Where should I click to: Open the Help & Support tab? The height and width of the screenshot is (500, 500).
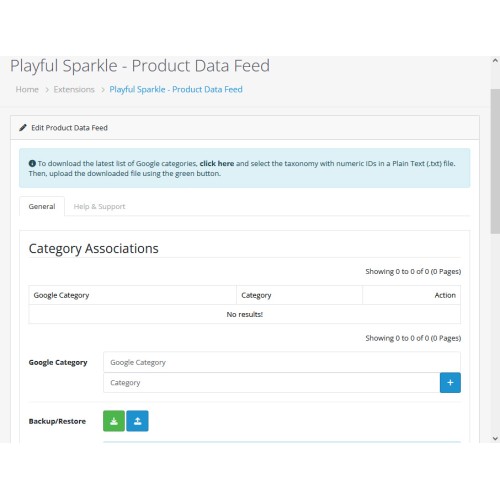pos(99,206)
